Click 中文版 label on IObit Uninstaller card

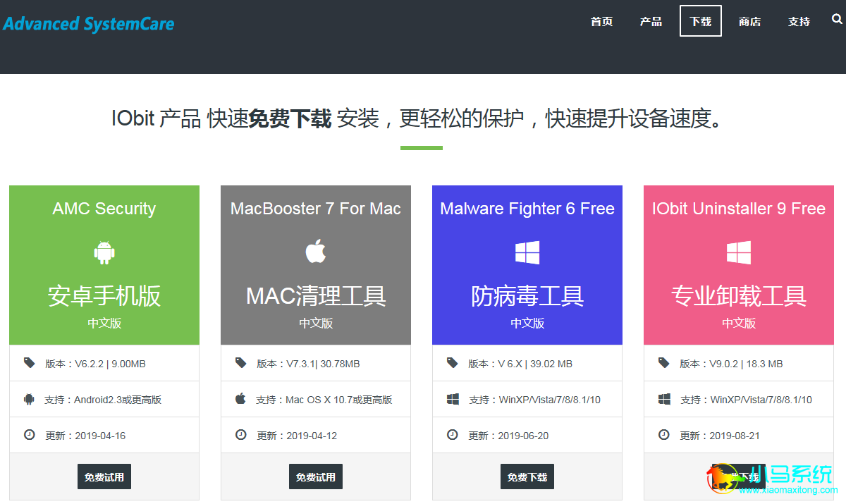739,323
